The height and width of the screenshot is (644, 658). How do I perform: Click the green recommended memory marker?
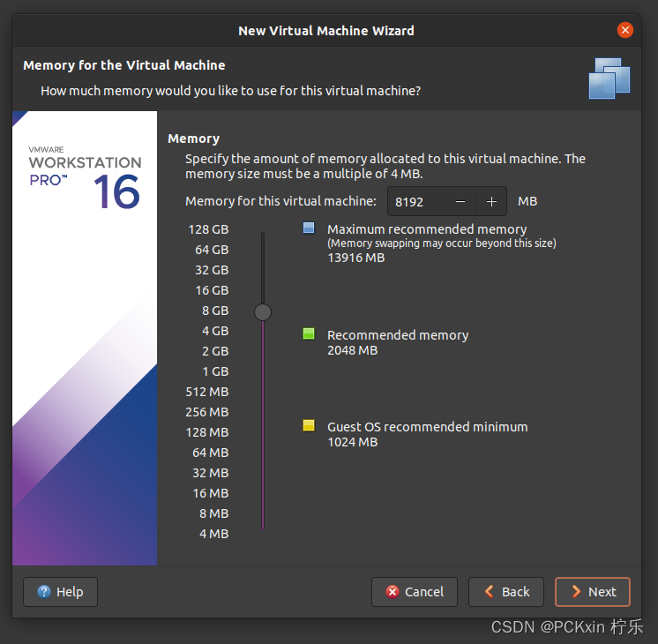(309, 333)
